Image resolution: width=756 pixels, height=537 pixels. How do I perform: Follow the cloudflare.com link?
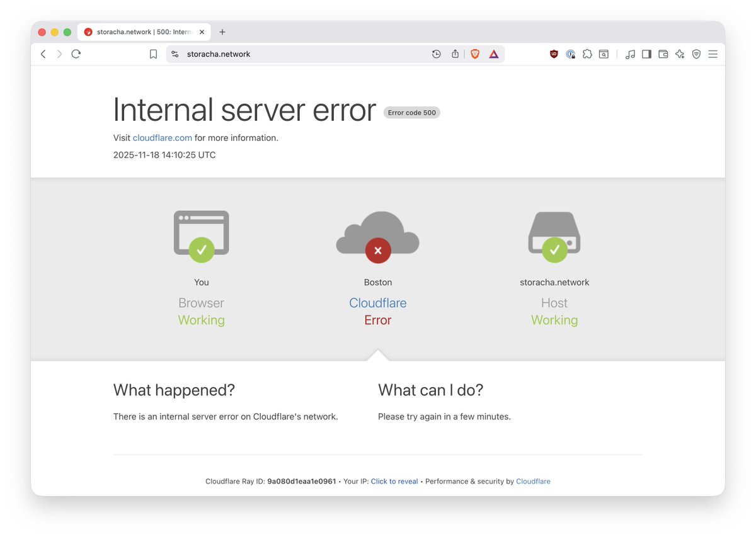click(163, 138)
